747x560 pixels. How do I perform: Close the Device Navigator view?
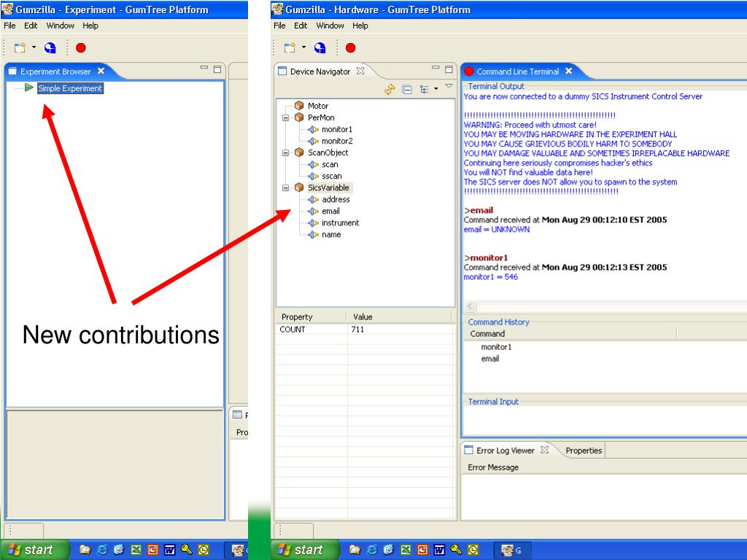coord(360,71)
